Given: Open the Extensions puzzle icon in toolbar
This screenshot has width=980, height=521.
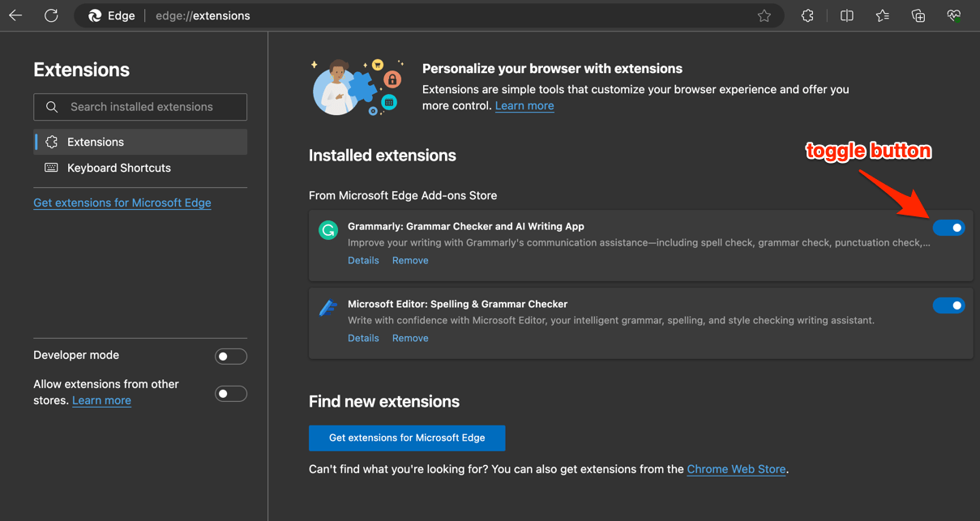Looking at the screenshot, I should point(807,15).
